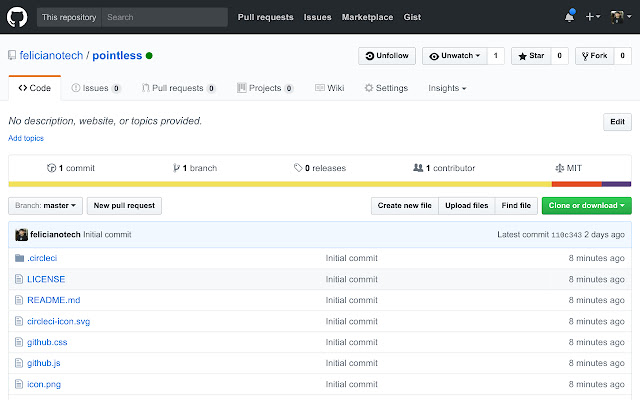
Task: Open the LICENSE file
Action: 46,279
